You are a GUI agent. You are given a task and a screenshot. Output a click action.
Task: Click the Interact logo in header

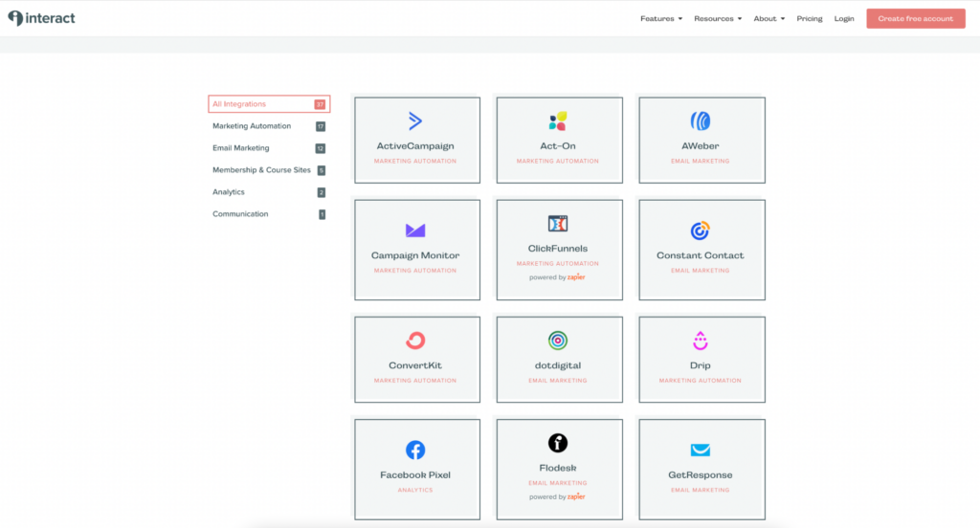[x=41, y=18]
